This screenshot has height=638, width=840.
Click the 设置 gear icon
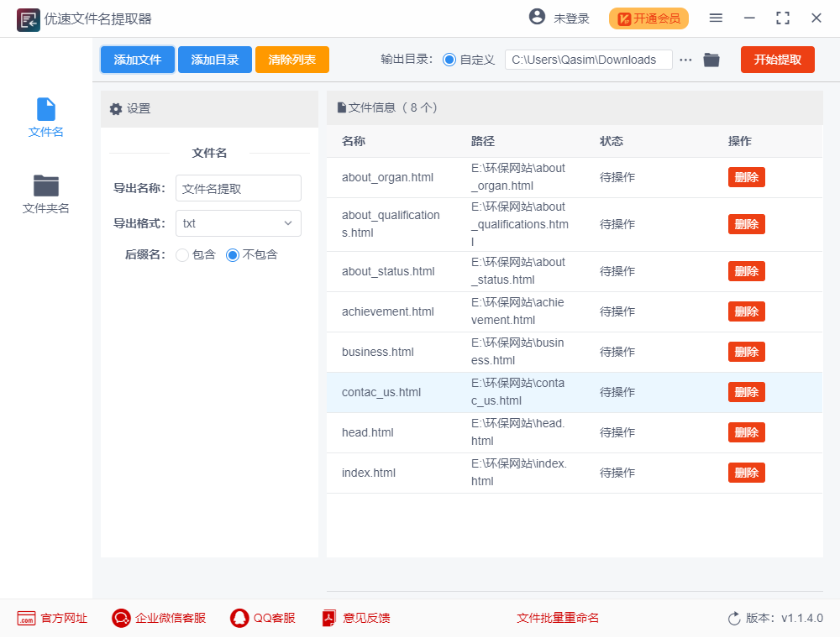(x=116, y=108)
